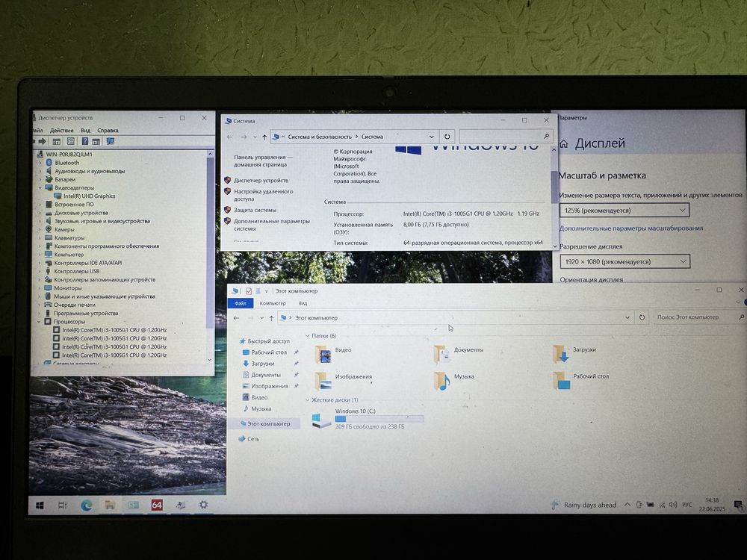Click forward arrow in Device Manager toolbar

point(43,141)
